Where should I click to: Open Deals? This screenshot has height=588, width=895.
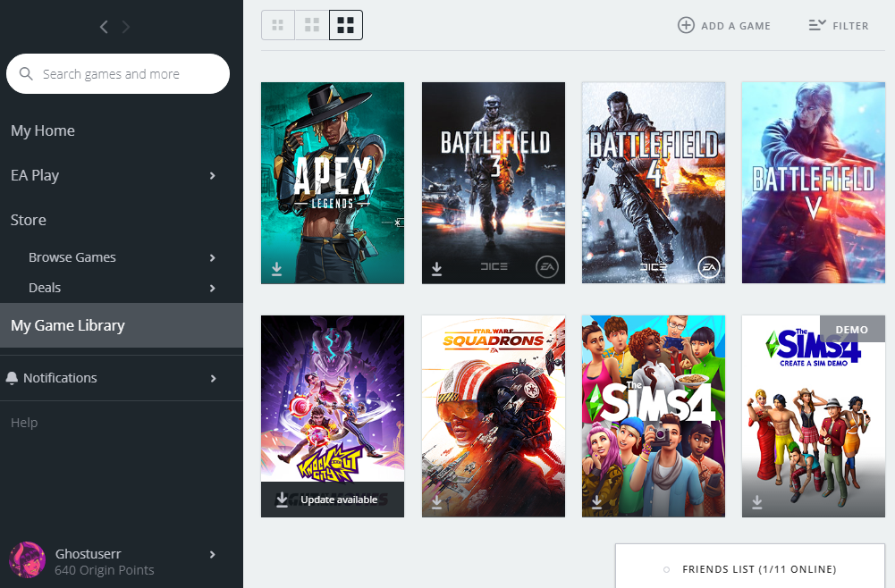pos(45,288)
